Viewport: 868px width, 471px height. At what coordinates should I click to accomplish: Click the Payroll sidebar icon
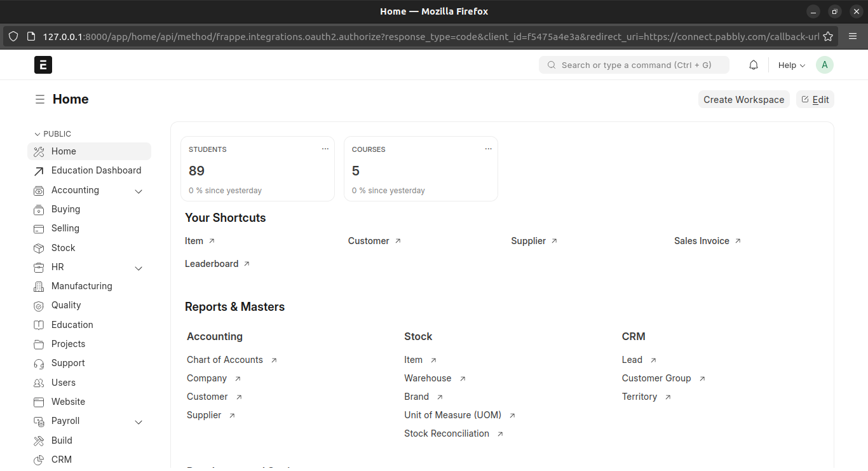(x=39, y=421)
